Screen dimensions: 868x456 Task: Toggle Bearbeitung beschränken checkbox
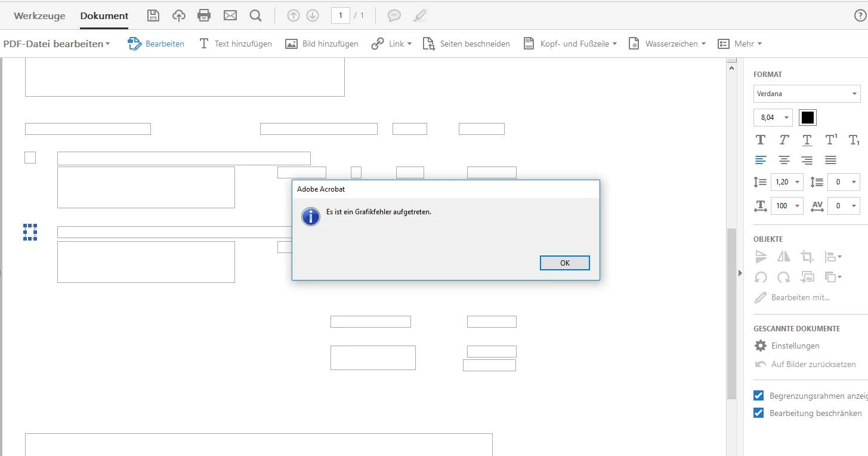point(759,413)
